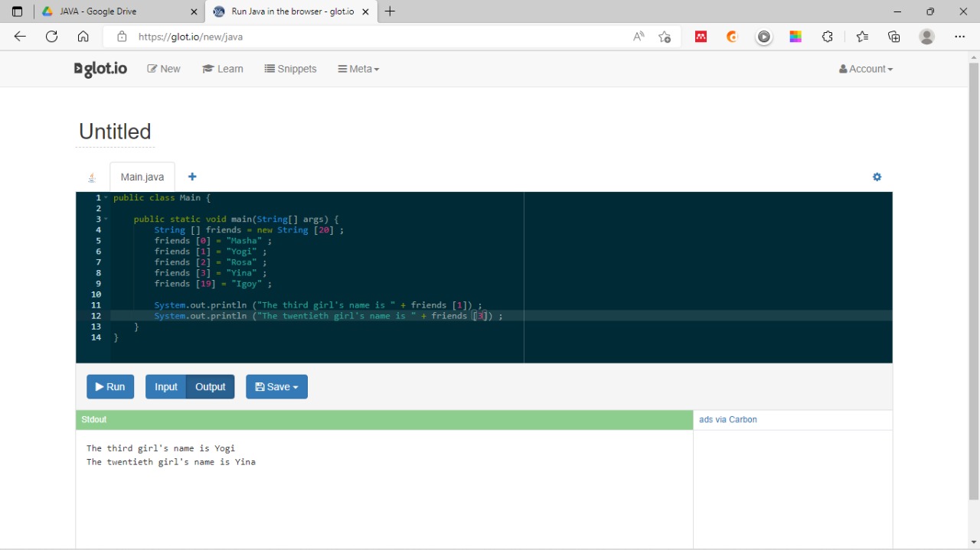The width and height of the screenshot is (980, 550).
Task: Collapse the code fold on line 1
Action: tap(106, 198)
